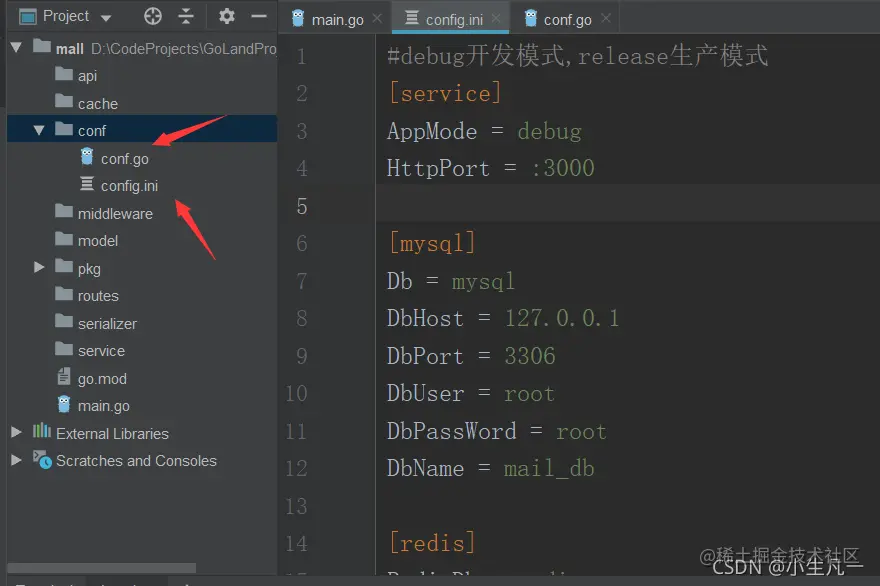Select the conf folder row
This screenshot has width=880, height=586.
click(x=142, y=129)
